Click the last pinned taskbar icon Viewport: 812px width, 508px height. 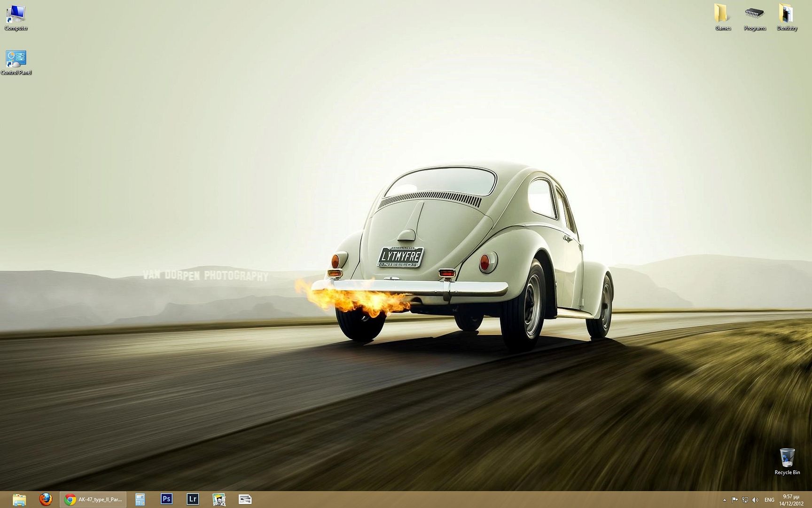coord(245,500)
